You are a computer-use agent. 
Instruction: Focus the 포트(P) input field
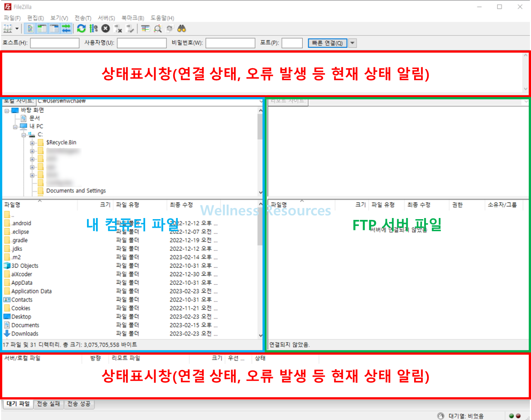click(x=292, y=43)
